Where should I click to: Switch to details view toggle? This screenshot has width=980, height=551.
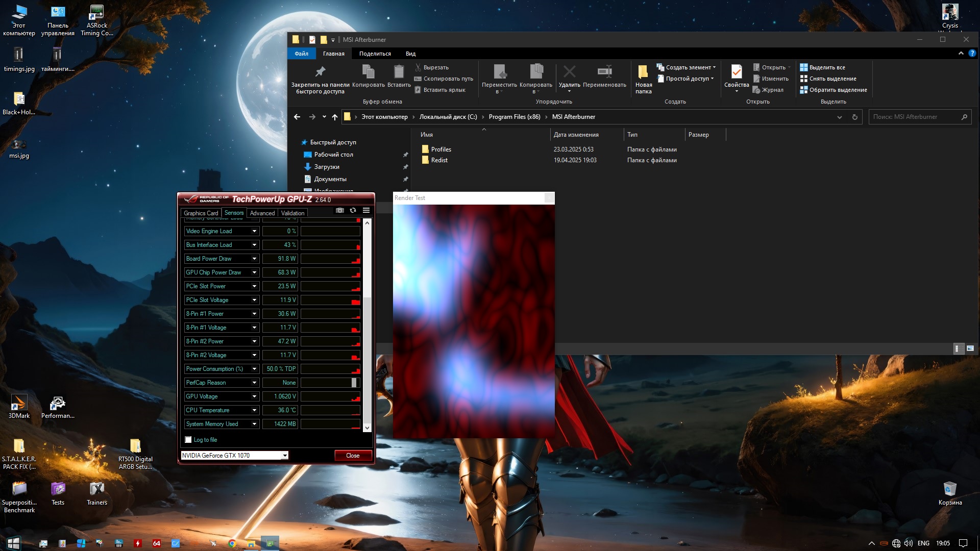(x=958, y=348)
